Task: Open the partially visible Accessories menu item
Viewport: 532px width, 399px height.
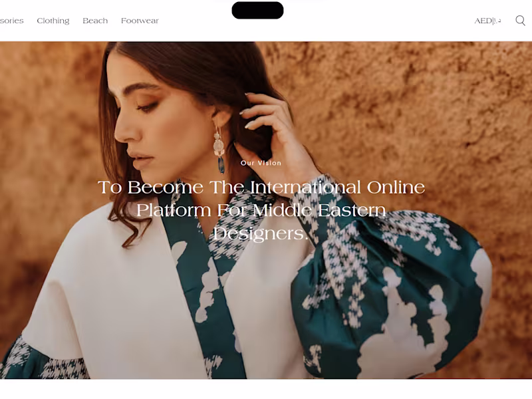Action: (11, 21)
